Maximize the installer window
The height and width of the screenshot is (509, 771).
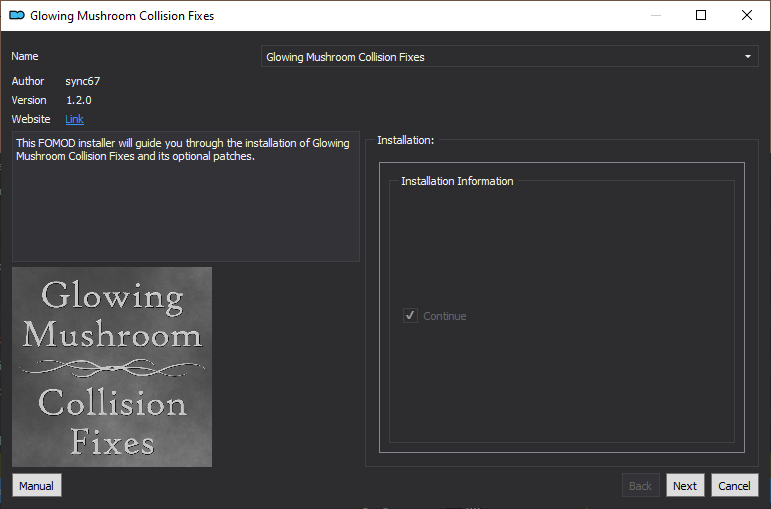click(701, 15)
